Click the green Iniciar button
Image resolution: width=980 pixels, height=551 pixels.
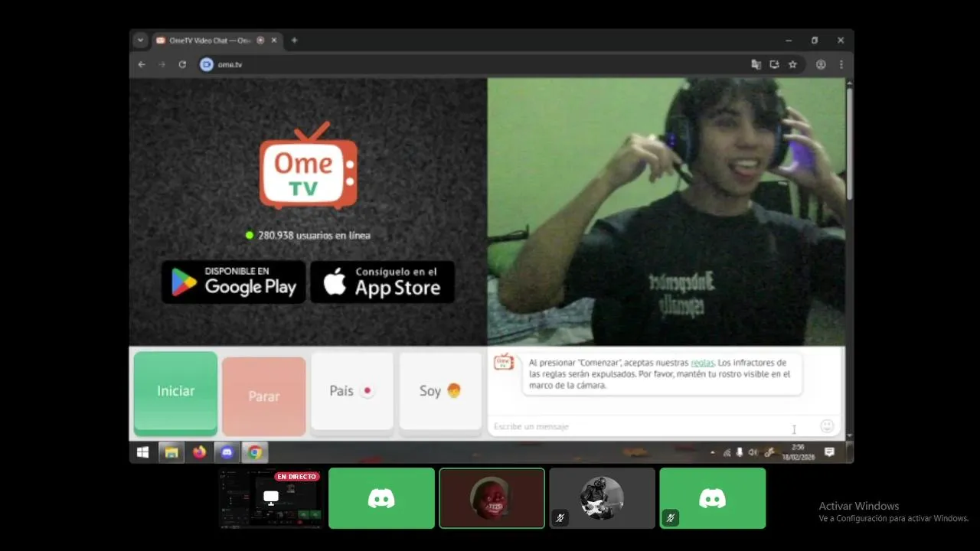pyautogui.click(x=175, y=393)
